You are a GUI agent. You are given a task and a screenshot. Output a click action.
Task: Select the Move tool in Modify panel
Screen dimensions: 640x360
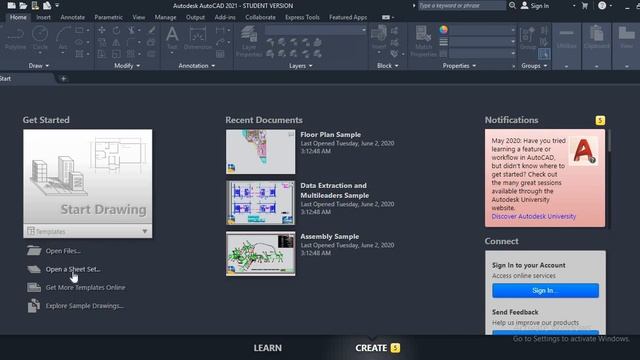click(102, 30)
